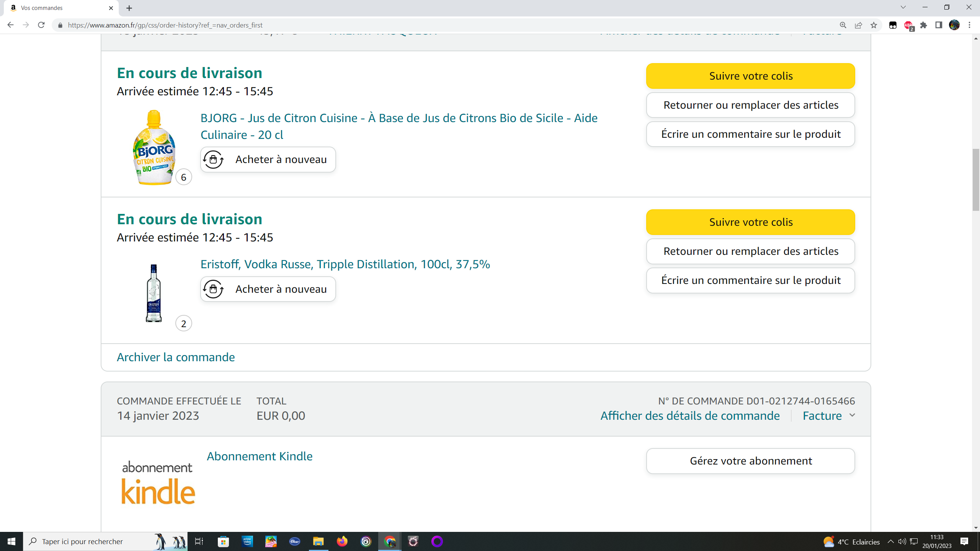Buy the BJORG lemon juice again
This screenshot has height=551, width=980.
(x=268, y=160)
